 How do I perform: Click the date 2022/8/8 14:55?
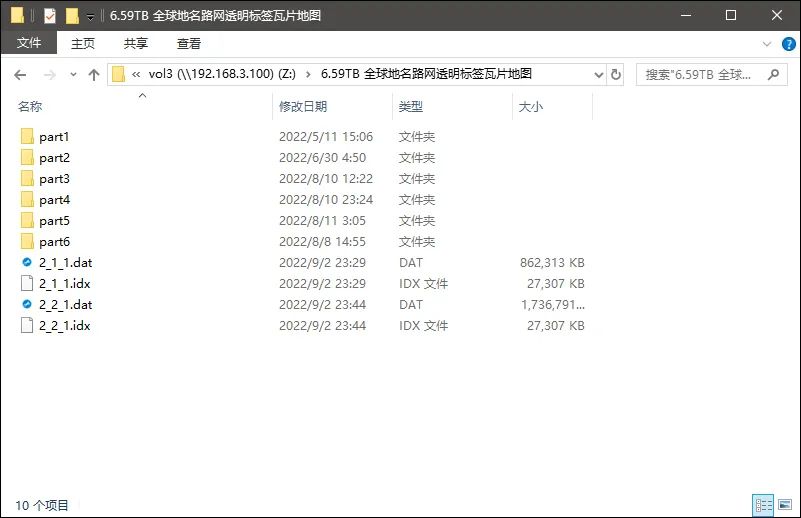322,241
